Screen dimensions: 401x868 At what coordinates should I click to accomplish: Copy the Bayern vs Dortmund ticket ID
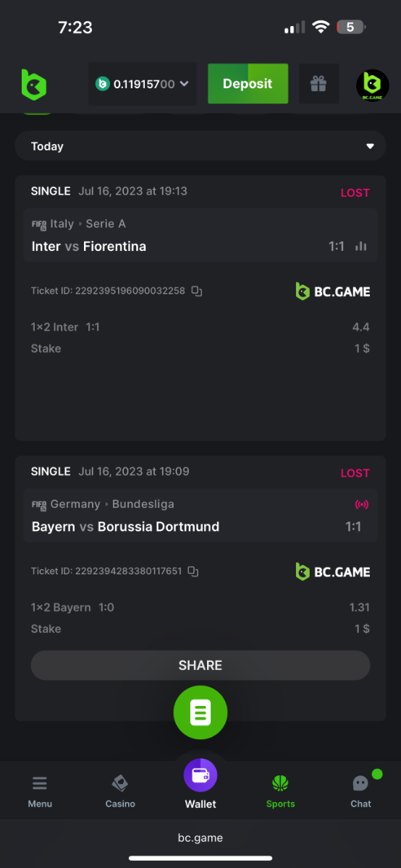click(193, 571)
